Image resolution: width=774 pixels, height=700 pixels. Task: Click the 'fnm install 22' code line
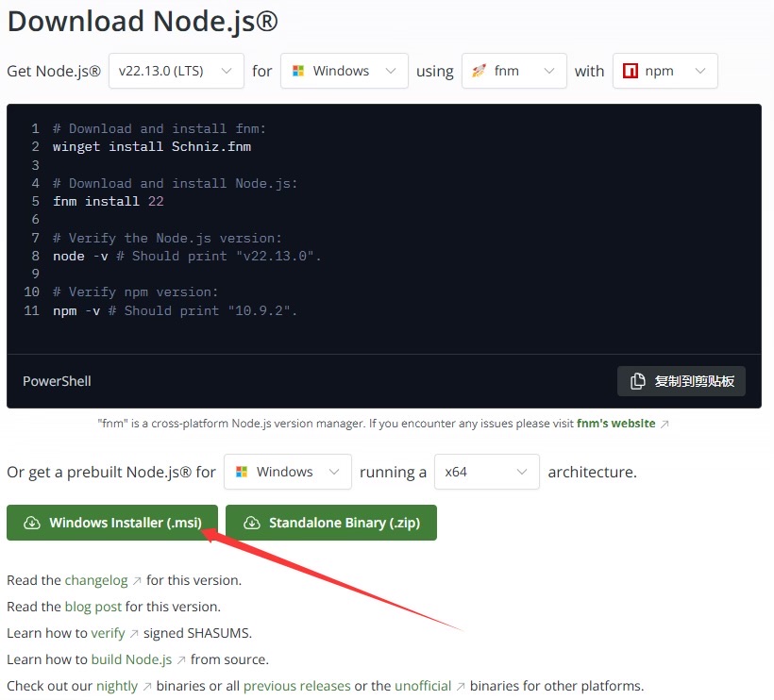[x=109, y=201]
